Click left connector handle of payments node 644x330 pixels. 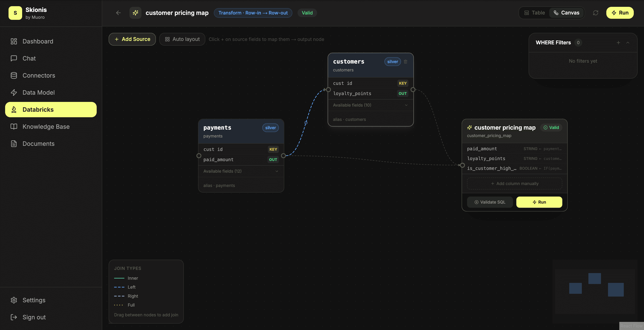coord(199,156)
